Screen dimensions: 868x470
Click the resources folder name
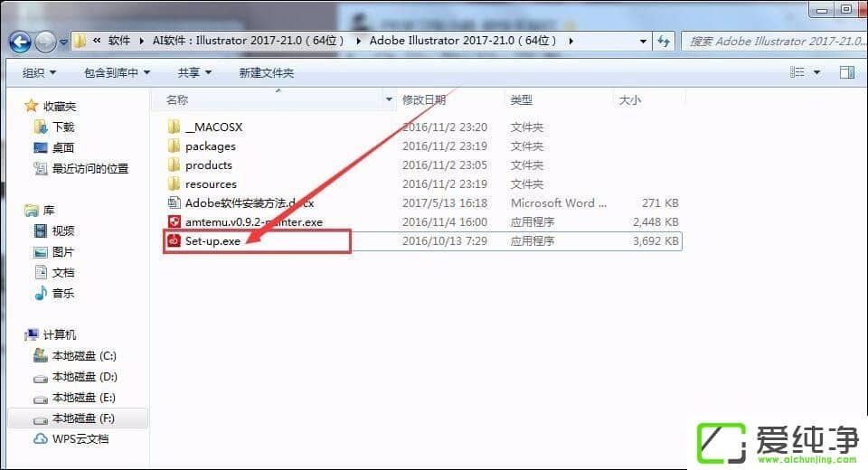coord(211,183)
